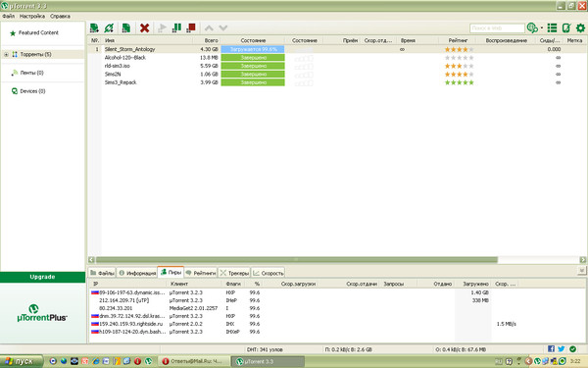Sort by the Рейтинг column header

click(459, 40)
